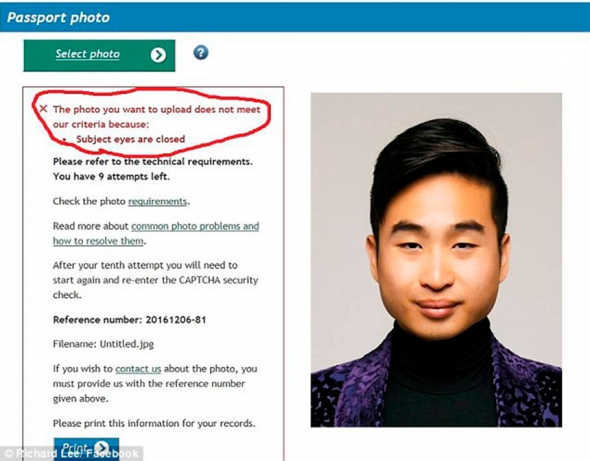
Task: Click 'Please print this information' text
Action: coord(154,423)
